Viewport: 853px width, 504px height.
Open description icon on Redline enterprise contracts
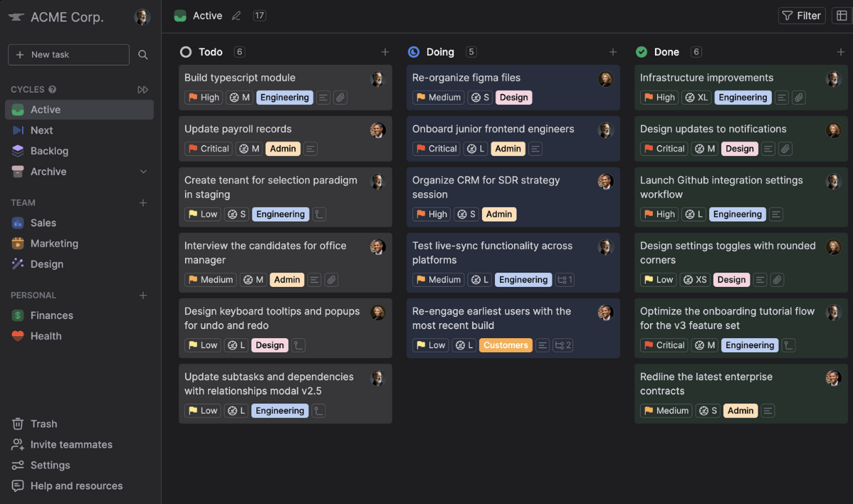coord(768,411)
